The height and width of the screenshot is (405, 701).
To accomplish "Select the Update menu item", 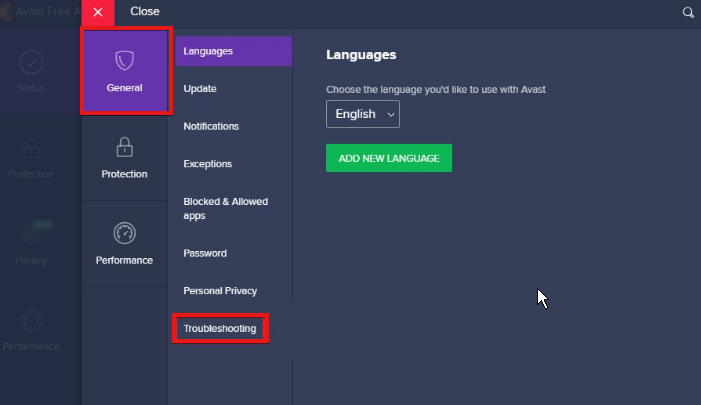I will pyautogui.click(x=200, y=89).
